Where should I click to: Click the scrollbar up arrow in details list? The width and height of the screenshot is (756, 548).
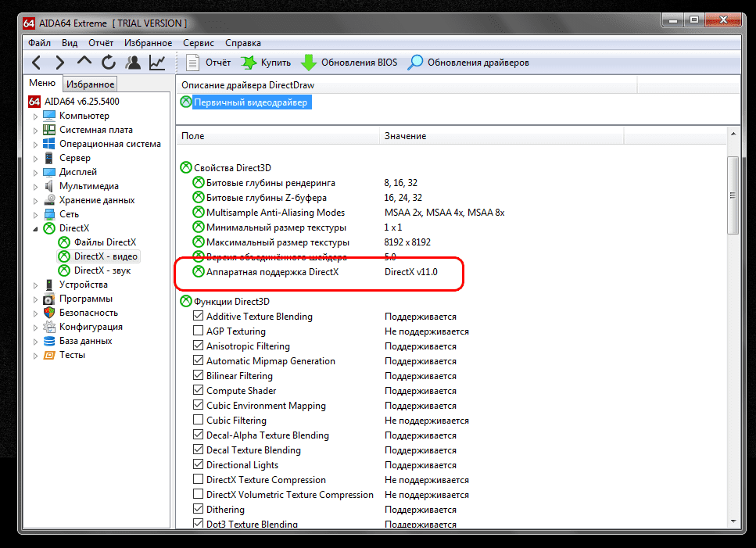coord(733,134)
